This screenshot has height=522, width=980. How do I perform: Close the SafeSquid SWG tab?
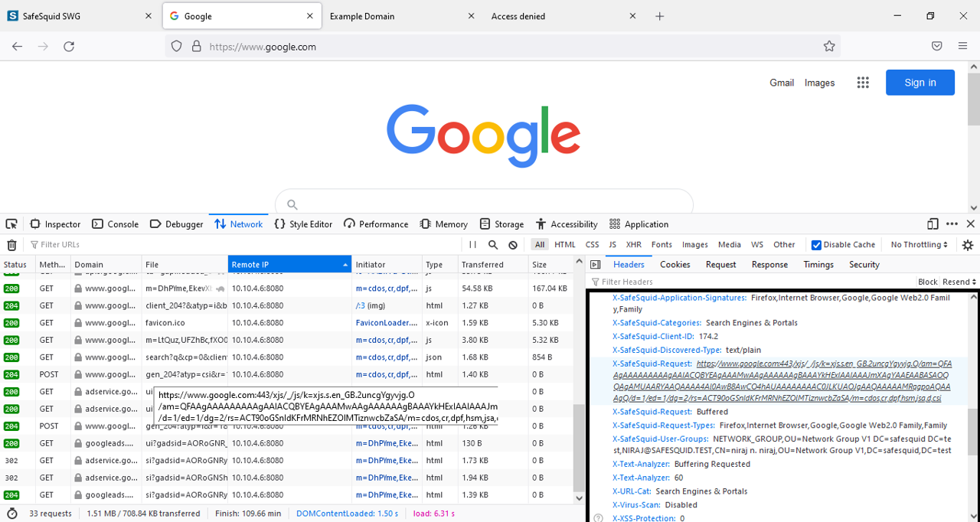click(149, 16)
